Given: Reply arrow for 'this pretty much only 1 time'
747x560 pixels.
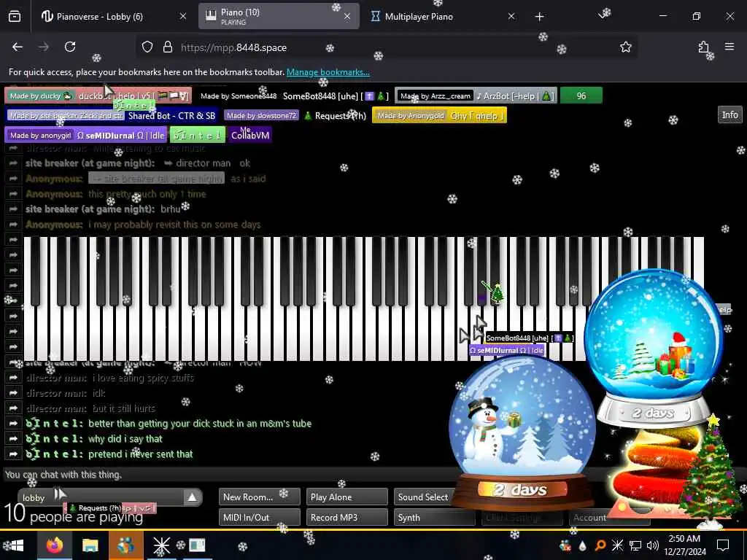Looking at the screenshot, I should (x=13, y=194).
